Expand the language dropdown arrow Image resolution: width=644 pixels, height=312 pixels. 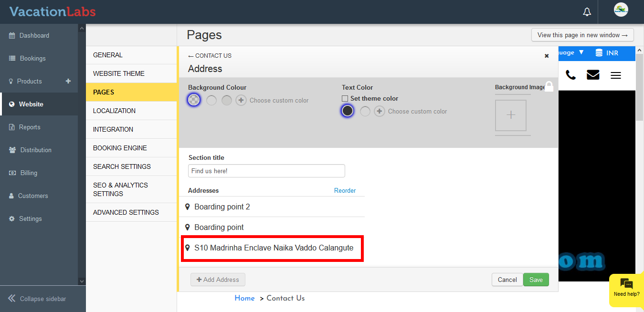point(581,52)
